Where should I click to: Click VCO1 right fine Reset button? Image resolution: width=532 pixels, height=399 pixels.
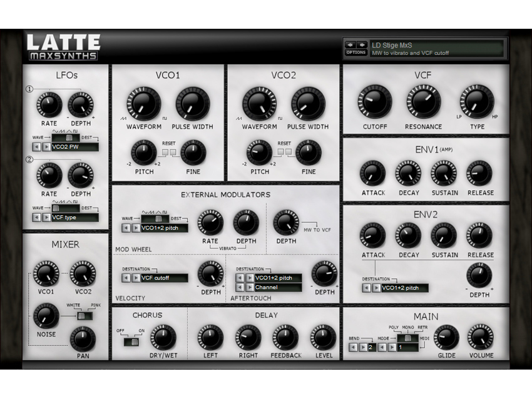pos(173,152)
